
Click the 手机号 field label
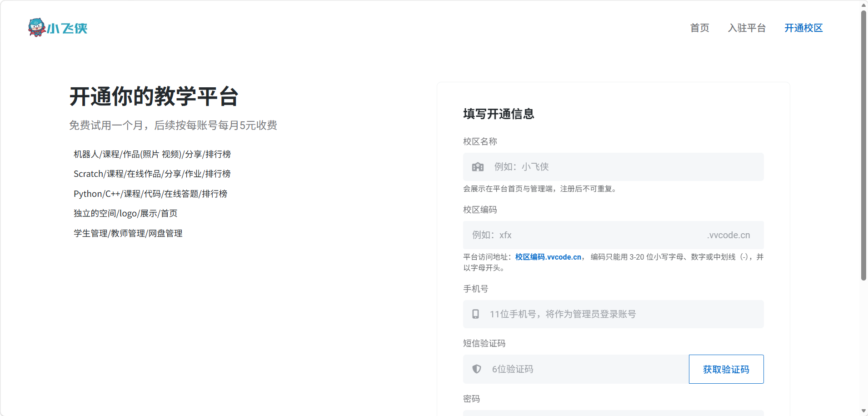point(476,289)
